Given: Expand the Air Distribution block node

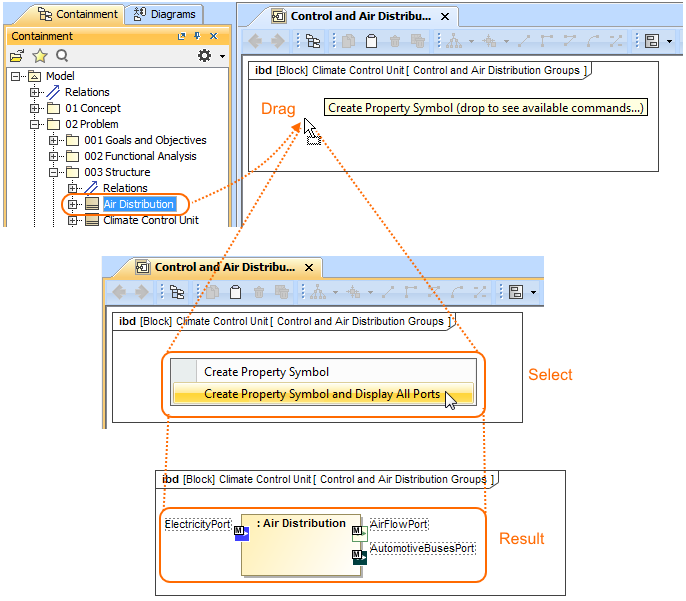Looking at the screenshot, I should [72, 204].
